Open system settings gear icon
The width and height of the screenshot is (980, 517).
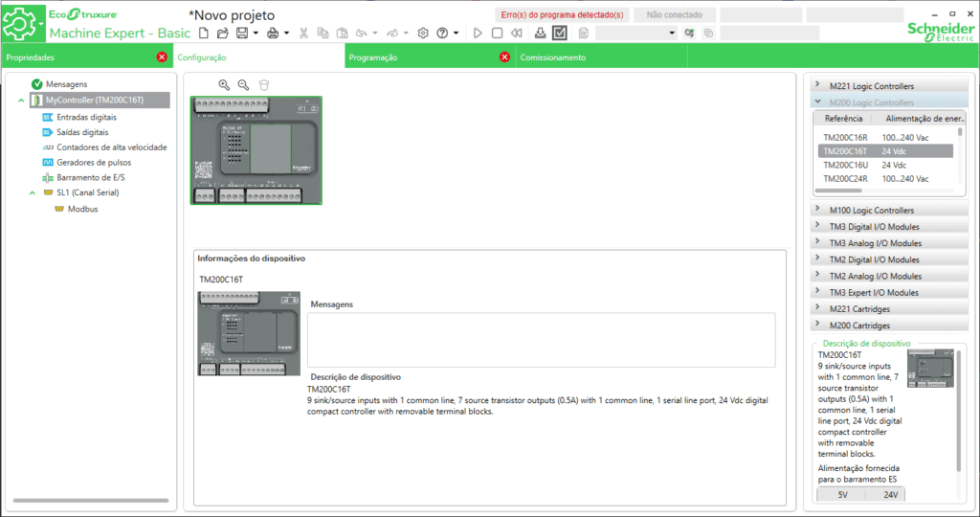coord(423,34)
